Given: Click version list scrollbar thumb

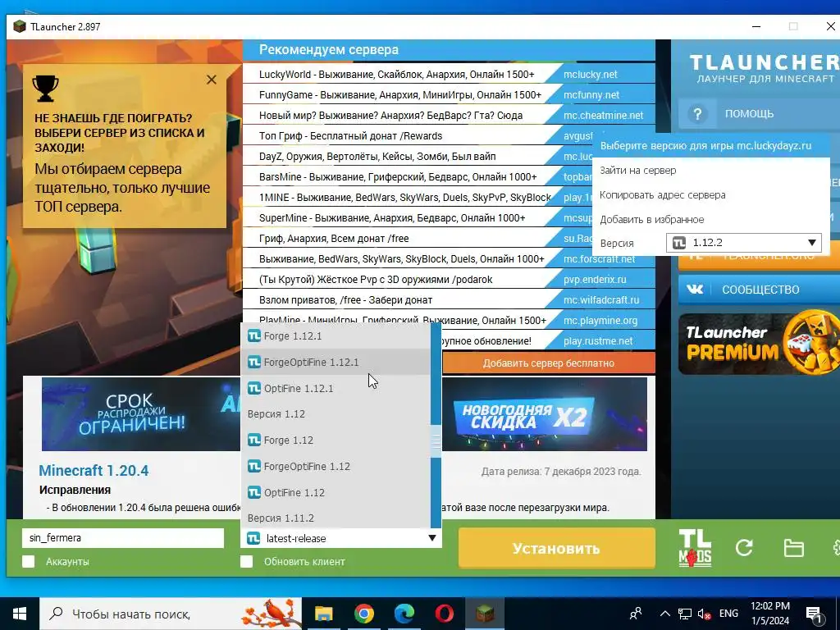Looking at the screenshot, I should click(x=436, y=441).
